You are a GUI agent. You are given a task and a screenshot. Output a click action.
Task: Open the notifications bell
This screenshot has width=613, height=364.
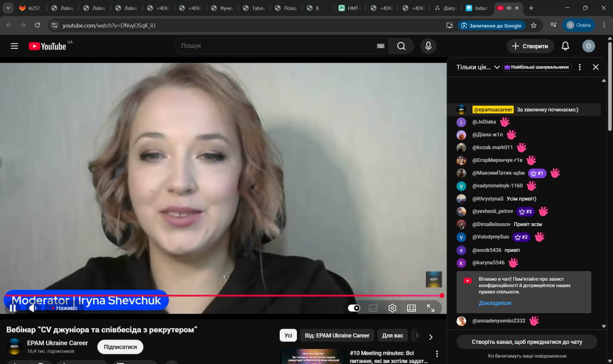pyautogui.click(x=565, y=46)
